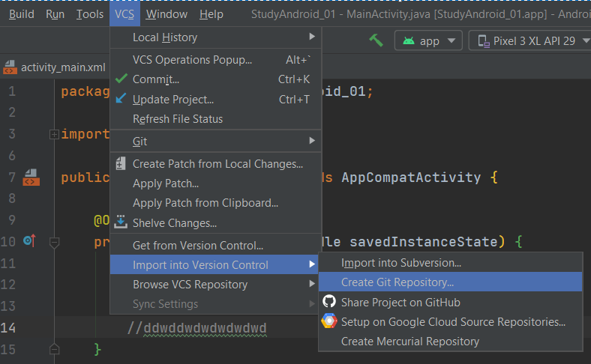Viewport: 591px width, 364px height.
Task: Choose Shelve Changes... entry
Action: coord(215,223)
